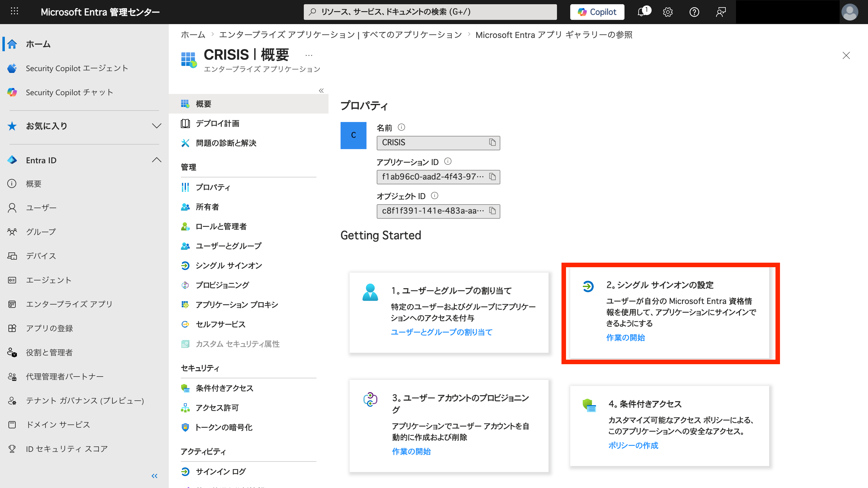Focus the resource search box
The height and width of the screenshot is (488, 868).
coord(430,12)
